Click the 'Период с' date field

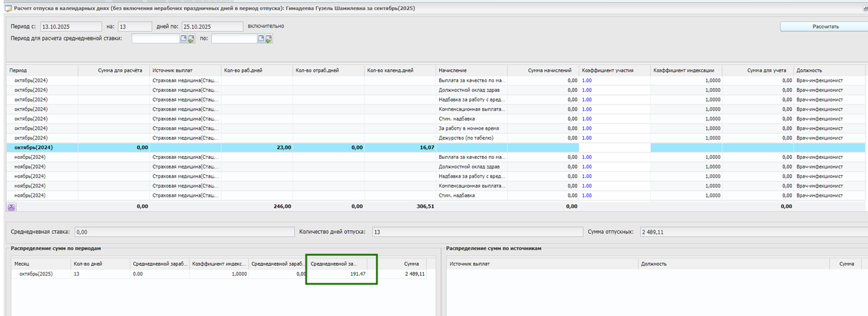71,26
